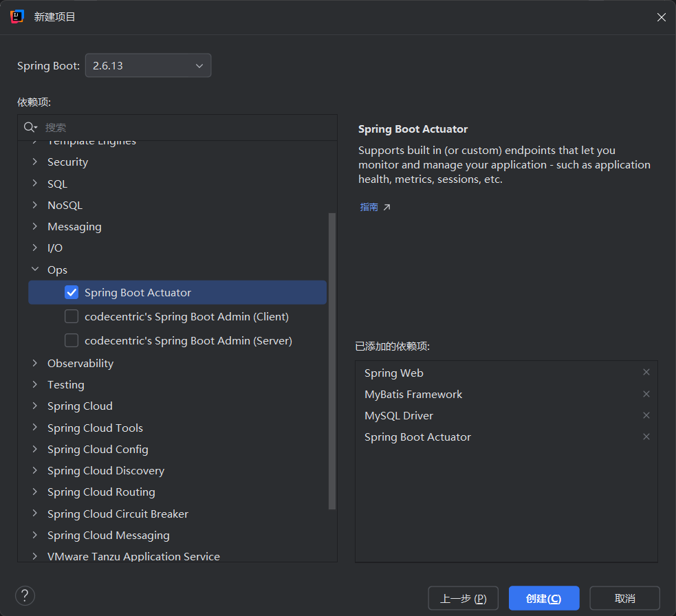Click the 上一步 (P) previous button
The width and height of the screenshot is (676, 616).
[x=463, y=598]
